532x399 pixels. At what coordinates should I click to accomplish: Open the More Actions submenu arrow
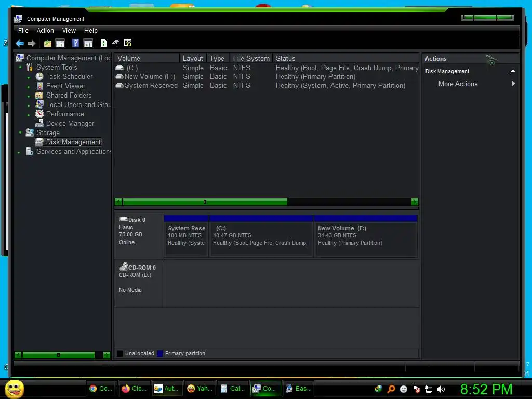click(513, 84)
